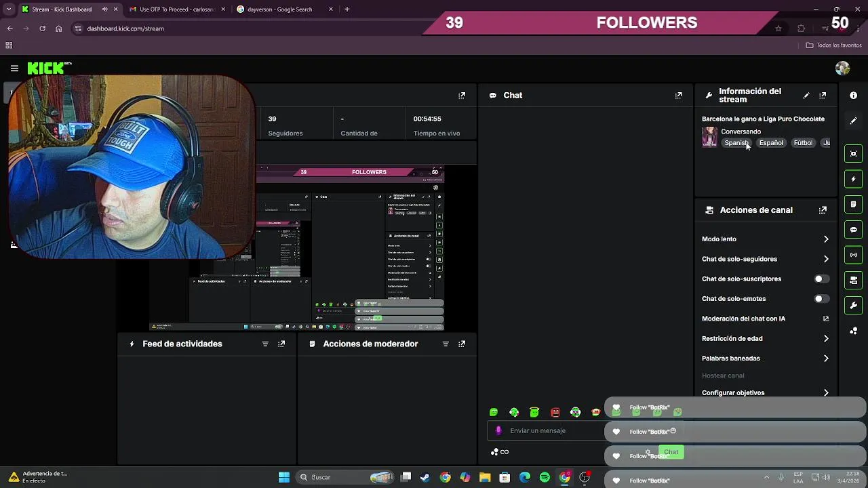This screenshot has height=488, width=868.
Task: Open File Explorer from the taskbar
Action: coord(485,477)
